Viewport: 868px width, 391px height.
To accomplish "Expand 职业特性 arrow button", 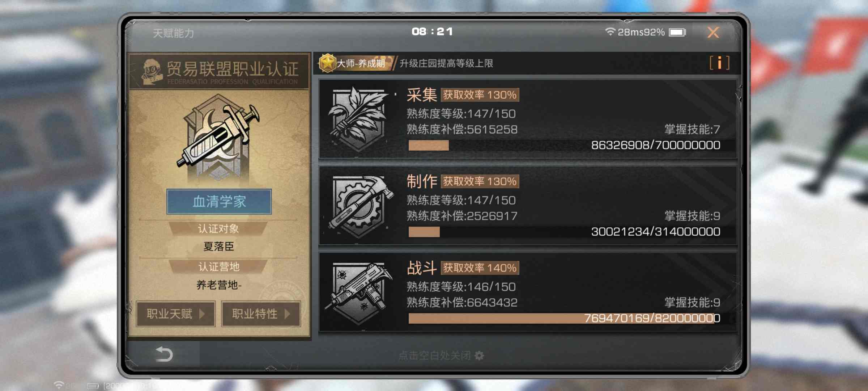I will coord(261,314).
